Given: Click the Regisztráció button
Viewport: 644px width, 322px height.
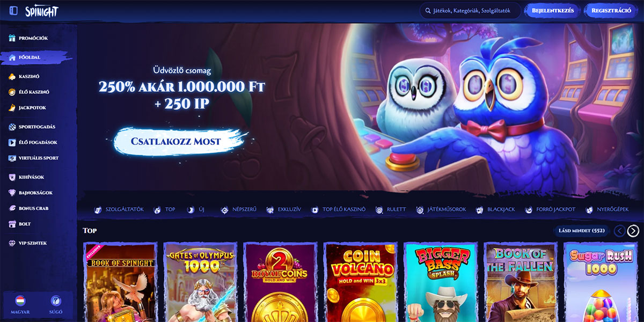Looking at the screenshot, I should coord(611,11).
